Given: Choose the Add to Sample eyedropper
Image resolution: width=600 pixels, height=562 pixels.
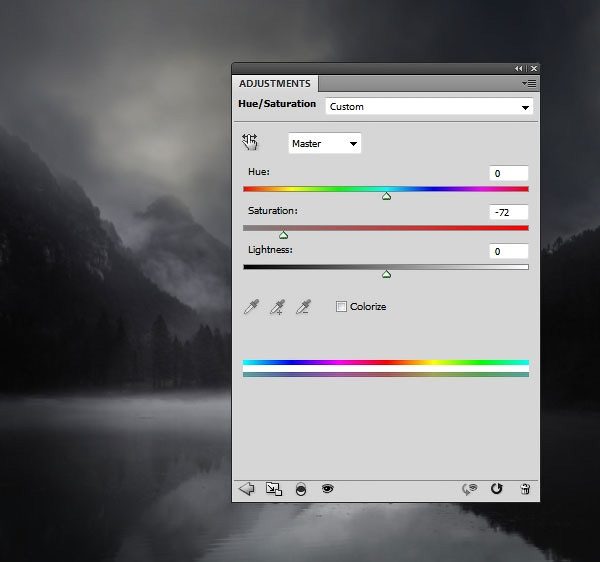Looking at the screenshot, I should tap(277, 307).
